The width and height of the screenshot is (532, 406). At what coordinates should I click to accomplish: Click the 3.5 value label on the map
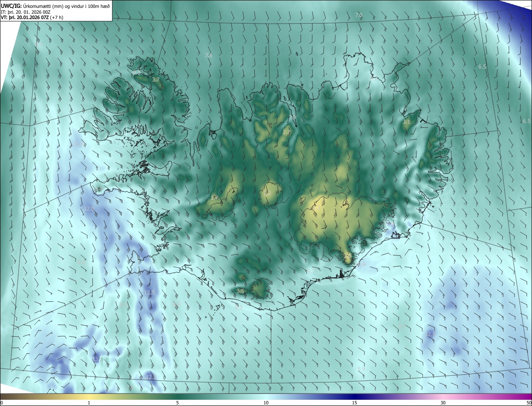pyautogui.click(x=240, y=291)
